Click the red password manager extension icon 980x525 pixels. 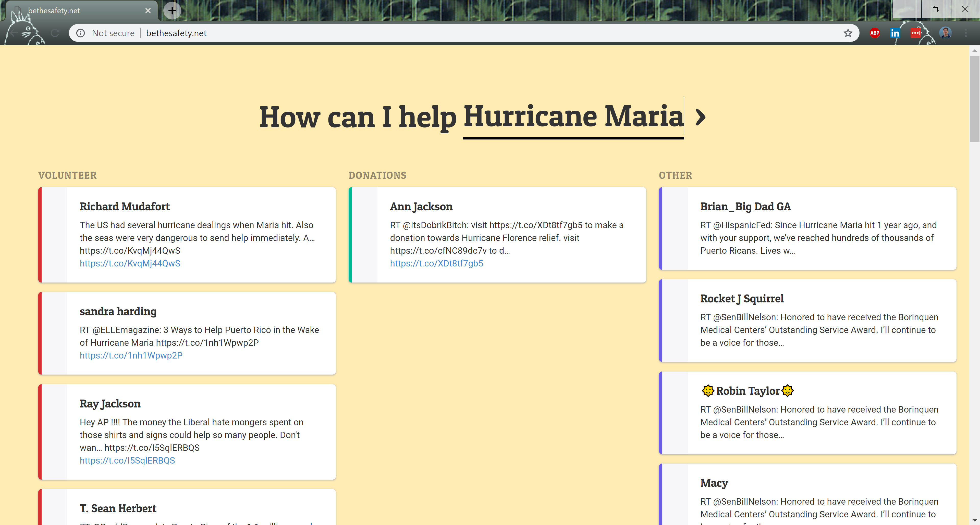click(915, 33)
